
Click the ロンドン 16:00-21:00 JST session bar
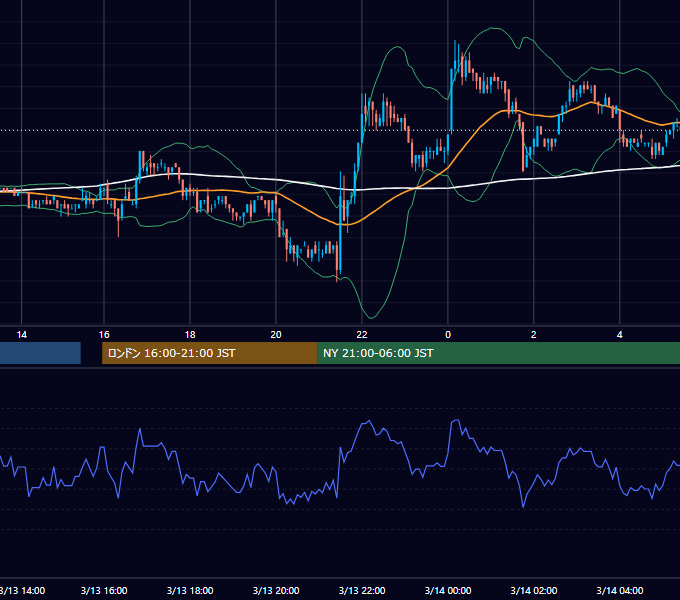[209, 353]
